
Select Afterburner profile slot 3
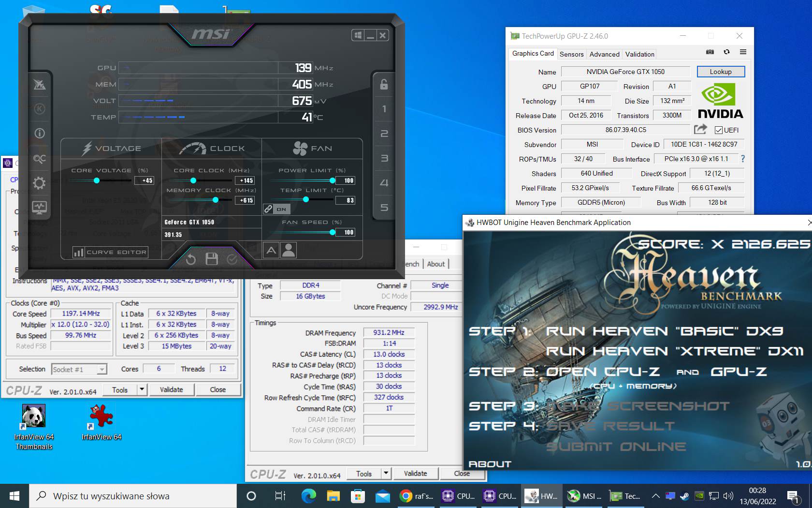click(x=384, y=158)
